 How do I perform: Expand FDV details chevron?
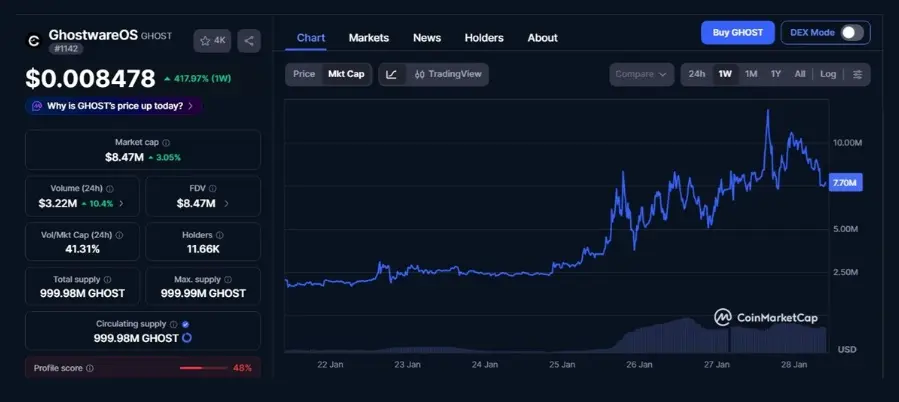pos(226,203)
